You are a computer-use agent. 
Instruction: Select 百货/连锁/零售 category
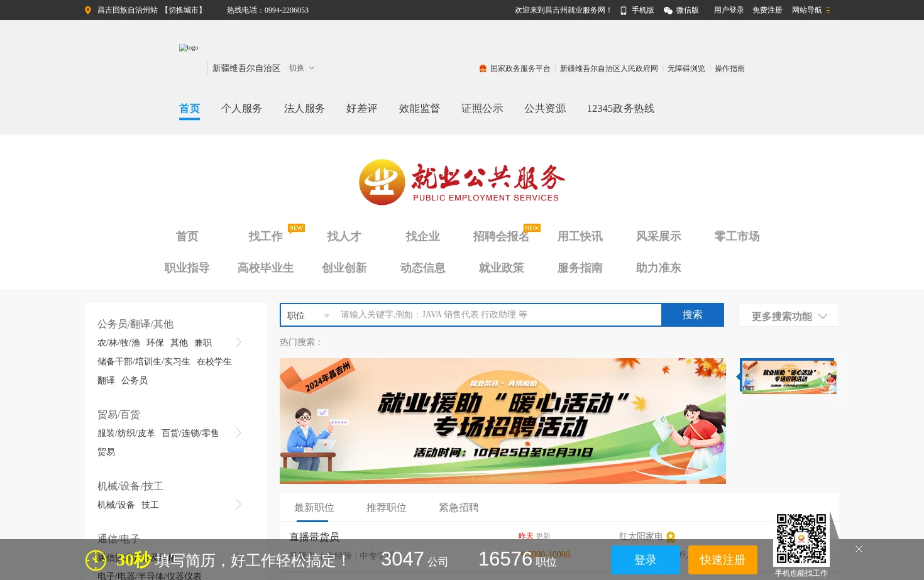pyautogui.click(x=190, y=433)
